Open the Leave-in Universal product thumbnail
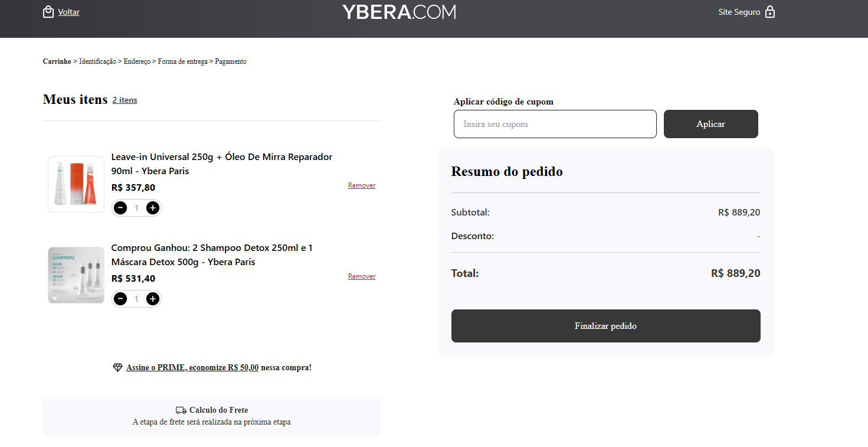The height and width of the screenshot is (447, 868). [x=76, y=184]
